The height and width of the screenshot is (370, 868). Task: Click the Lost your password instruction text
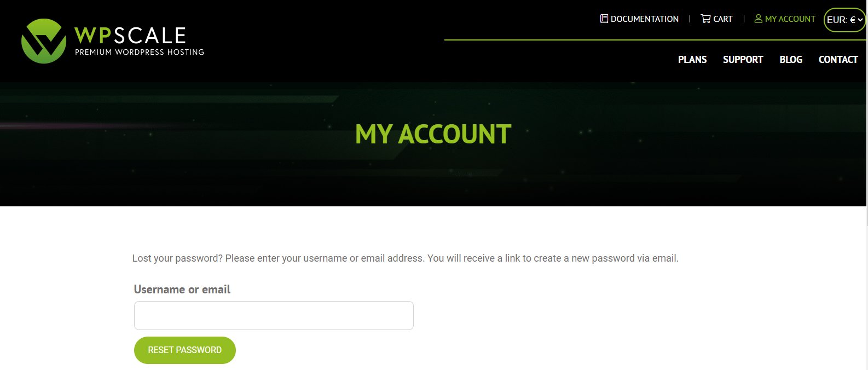pyautogui.click(x=405, y=258)
